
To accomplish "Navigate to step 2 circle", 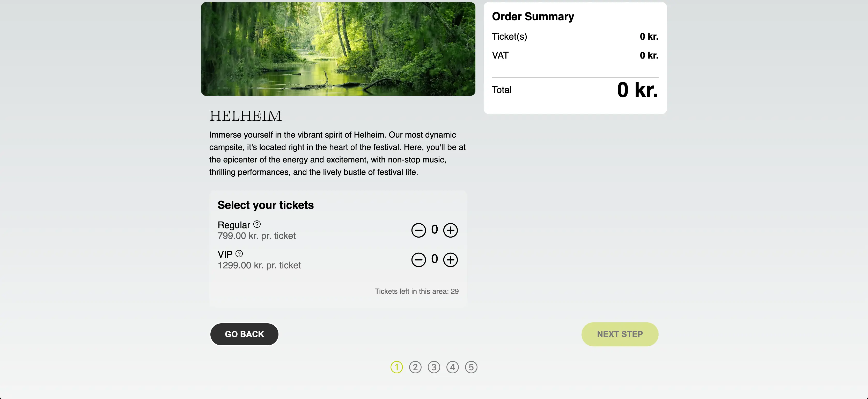I will click(x=415, y=367).
